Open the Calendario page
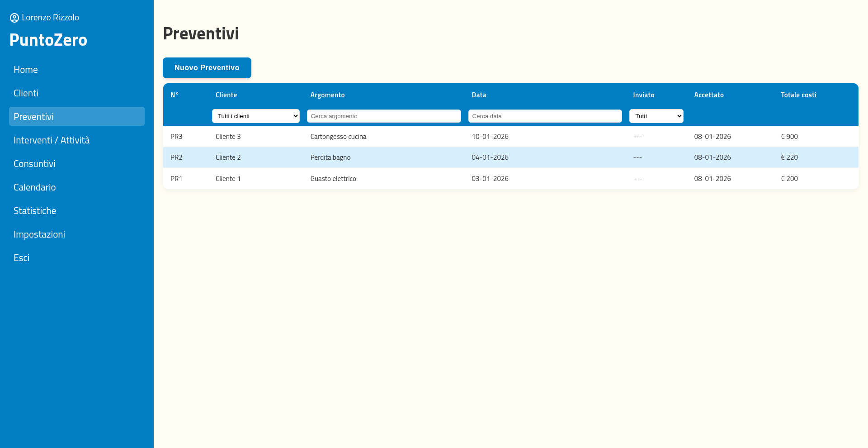 click(x=35, y=187)
